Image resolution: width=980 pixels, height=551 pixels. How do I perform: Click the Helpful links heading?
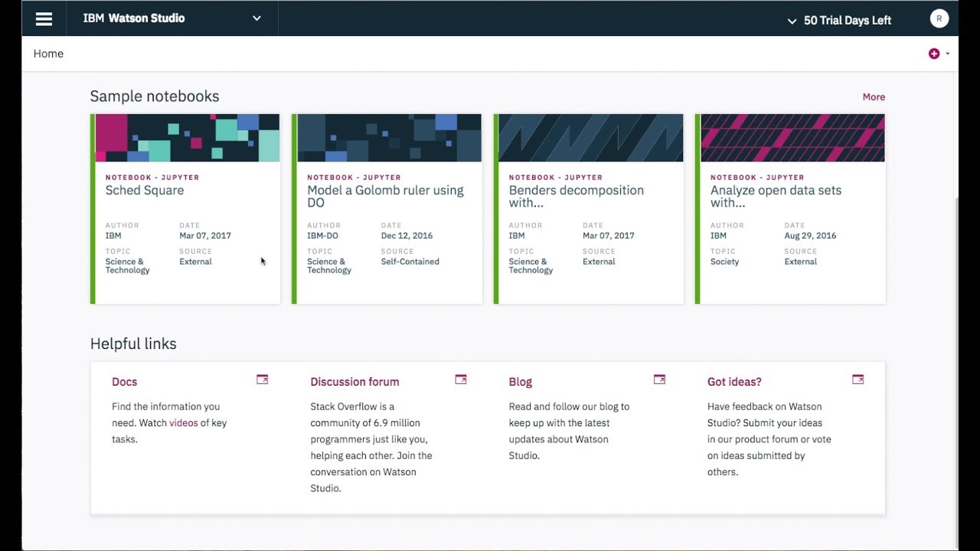133,344
